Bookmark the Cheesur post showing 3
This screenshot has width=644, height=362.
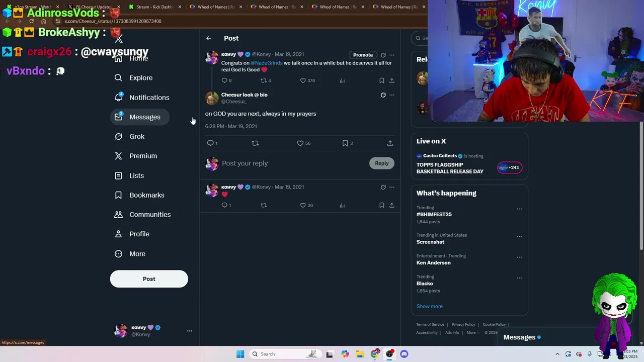347,143
